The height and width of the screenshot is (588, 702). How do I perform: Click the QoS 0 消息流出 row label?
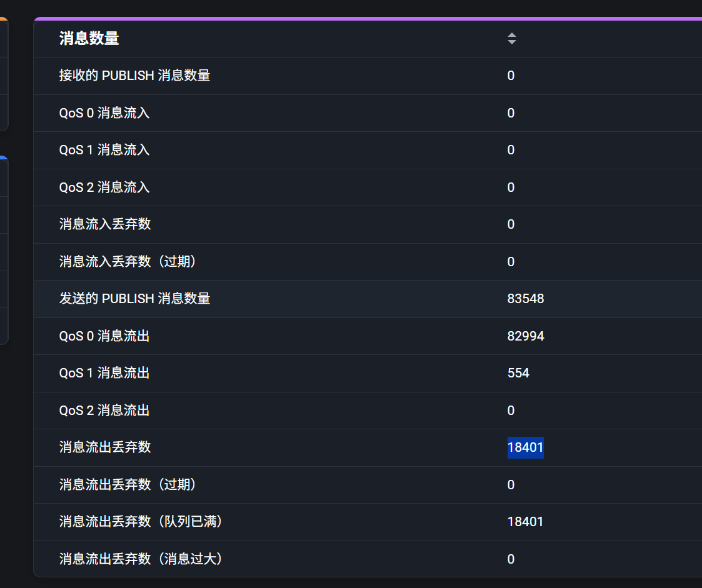(x=104, y=336)
